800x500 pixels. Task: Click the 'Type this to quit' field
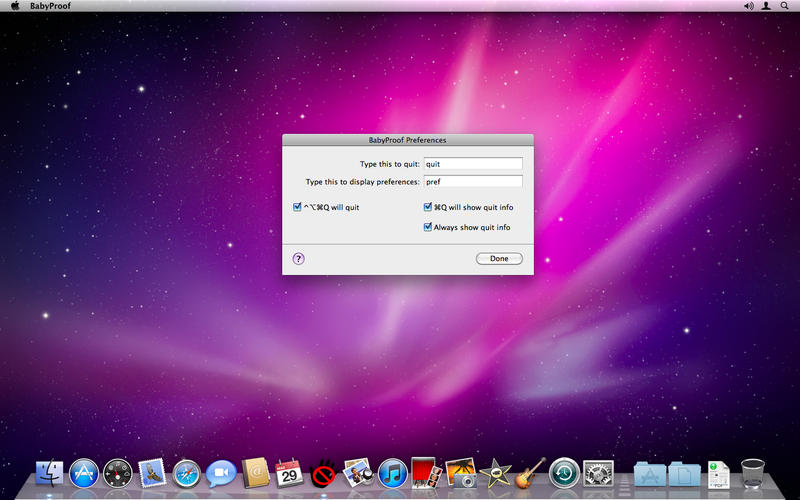click(x=473, y=164)
